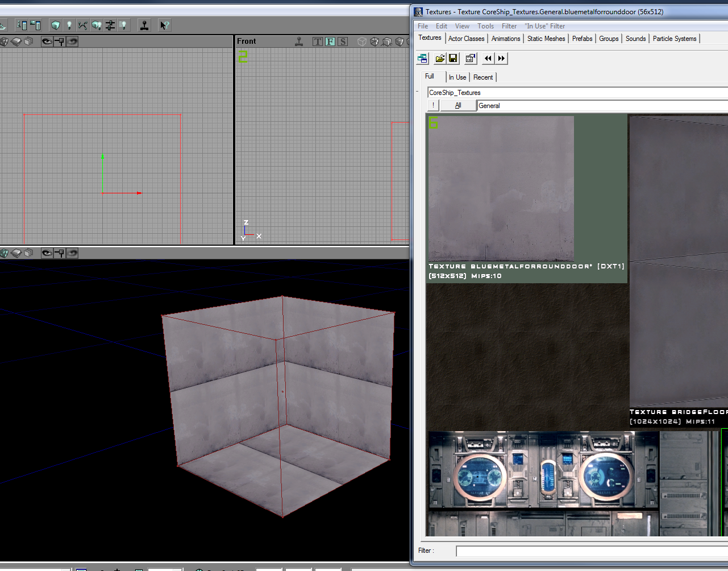The height and width of the screenshot is (571, 728).
Task: Click the context help pointer icon
Action: click(164, 25)
